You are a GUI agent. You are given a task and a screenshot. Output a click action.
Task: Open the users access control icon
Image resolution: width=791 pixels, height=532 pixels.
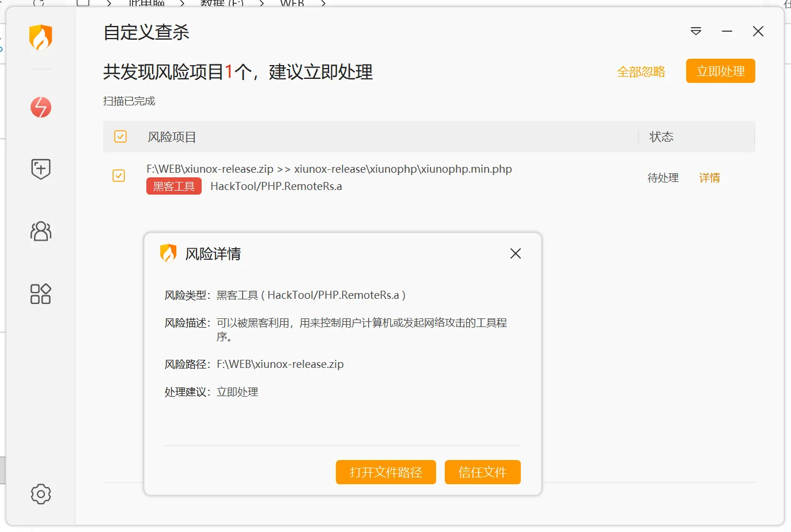41,231
